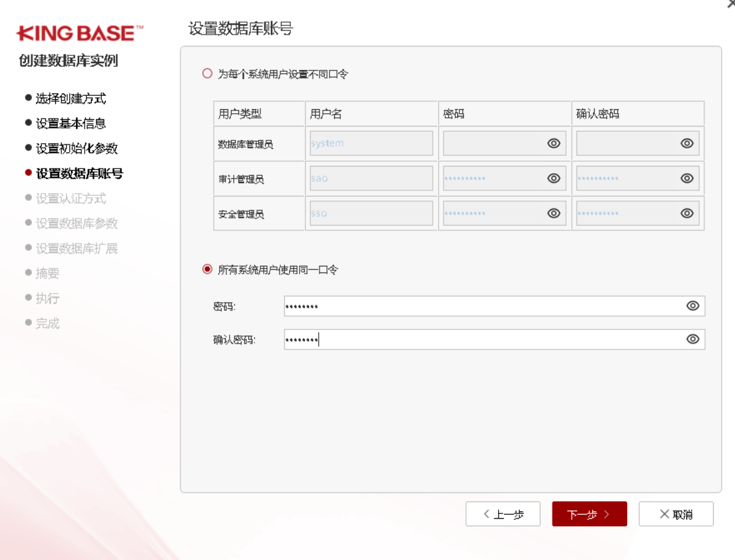Jump to 设置基本信息 step in sidebar
The height and width of the screenshot is (560, 735).
[70, 124]
